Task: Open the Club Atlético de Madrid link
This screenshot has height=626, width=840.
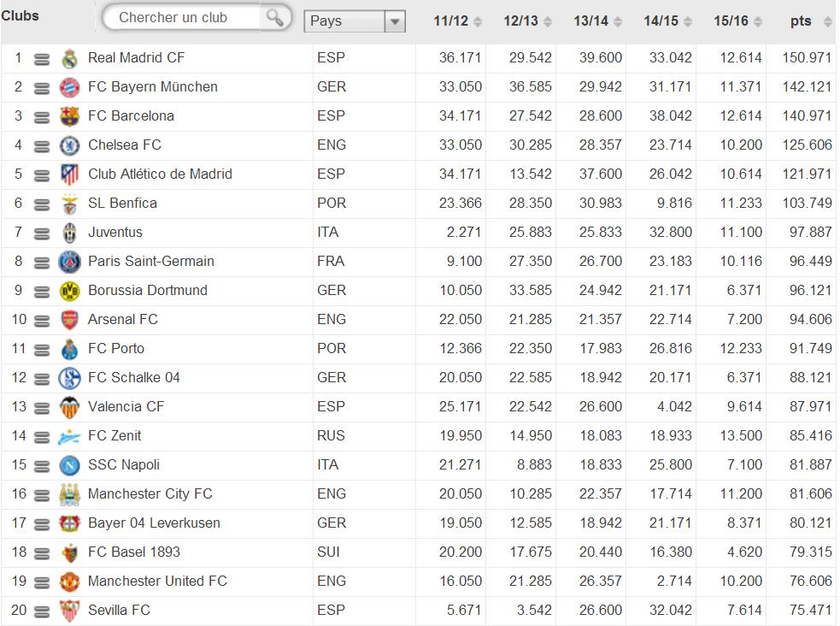Action: point(160,174)
